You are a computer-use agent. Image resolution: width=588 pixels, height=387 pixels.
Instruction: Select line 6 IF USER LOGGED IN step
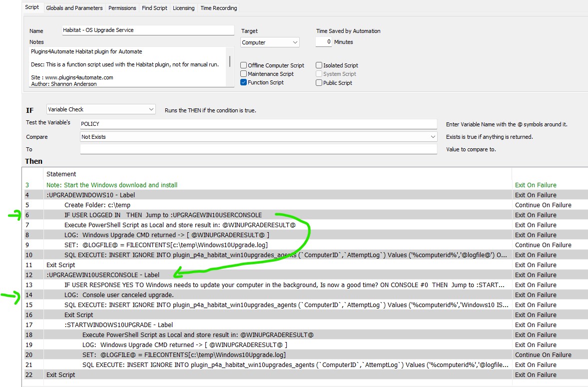163,215
